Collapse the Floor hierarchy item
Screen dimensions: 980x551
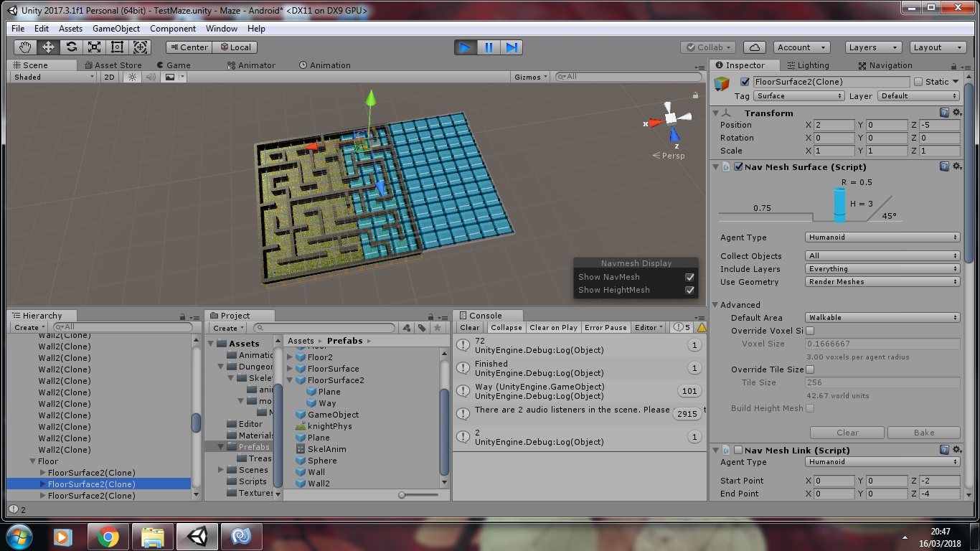point(32,461)
